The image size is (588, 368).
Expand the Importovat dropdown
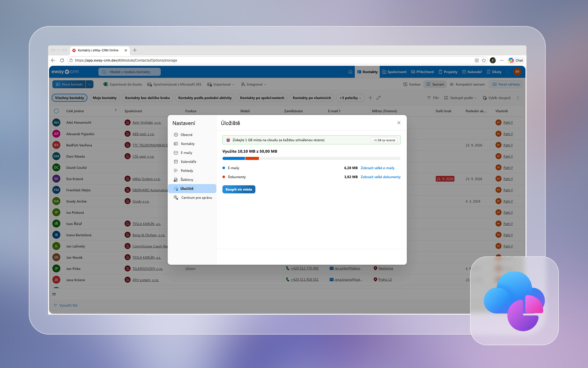point(221,84)
